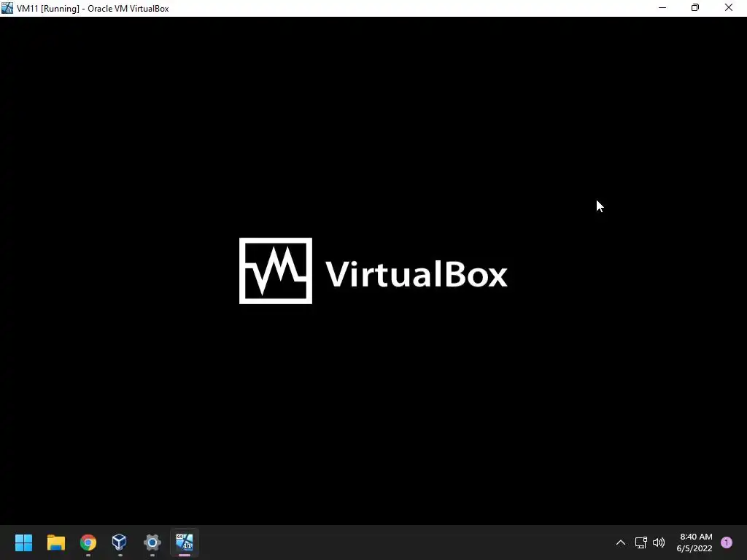Close the VM11 VirtualBox window
The width and height of the screenshot is (747, 560).
coord(729,8)
